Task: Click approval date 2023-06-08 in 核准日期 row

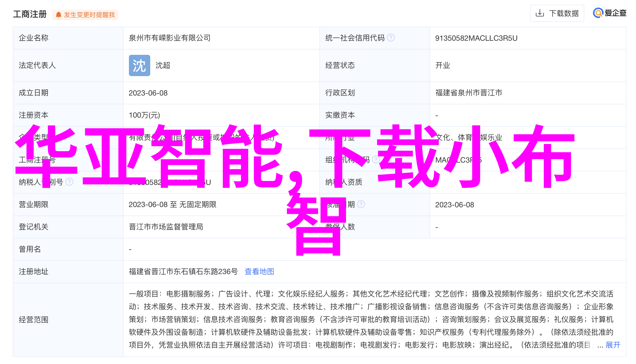Action: (x=455, y=205)
